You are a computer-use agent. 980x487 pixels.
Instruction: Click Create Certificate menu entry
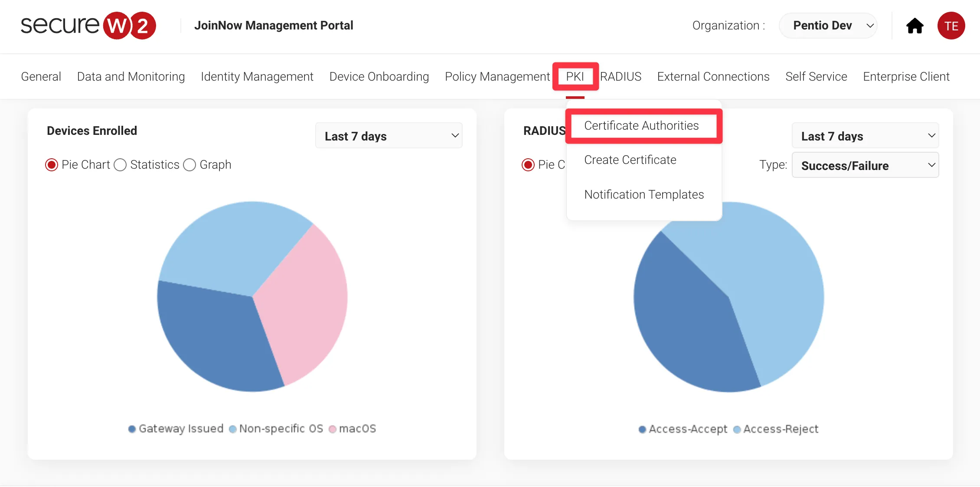pyautogui.click(x=630, y=160)
